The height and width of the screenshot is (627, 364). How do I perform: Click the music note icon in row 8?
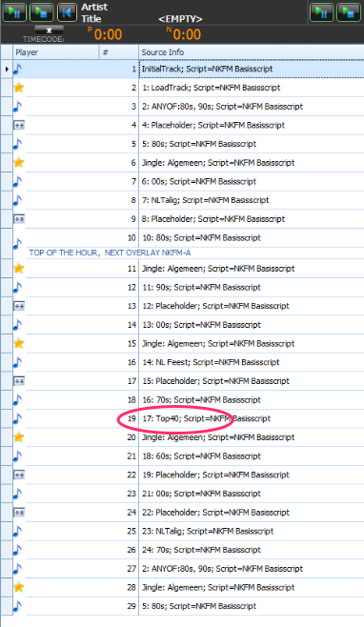click(18, 200)
